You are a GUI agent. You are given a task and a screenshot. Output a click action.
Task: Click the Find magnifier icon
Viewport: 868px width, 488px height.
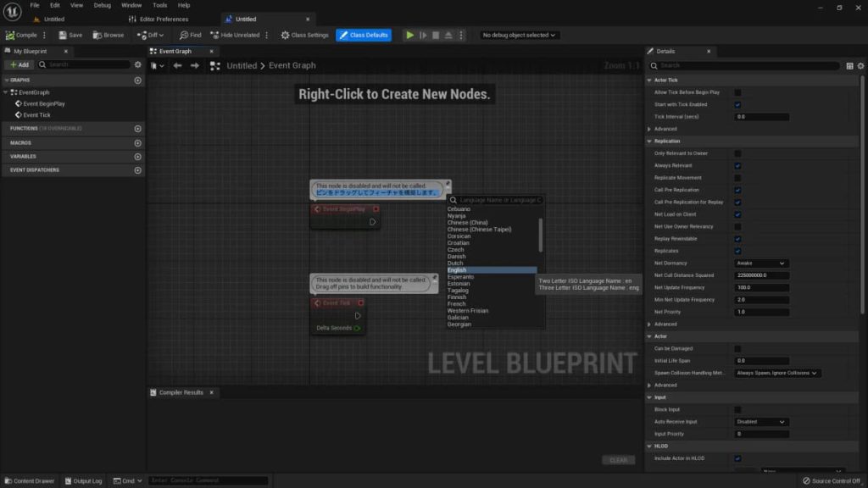184,35
